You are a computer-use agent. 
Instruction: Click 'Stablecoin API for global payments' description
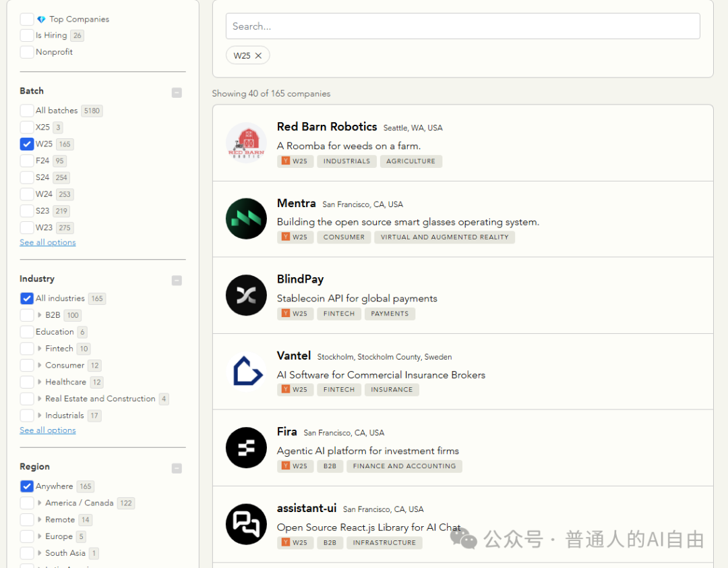click(x=357, y=298)
